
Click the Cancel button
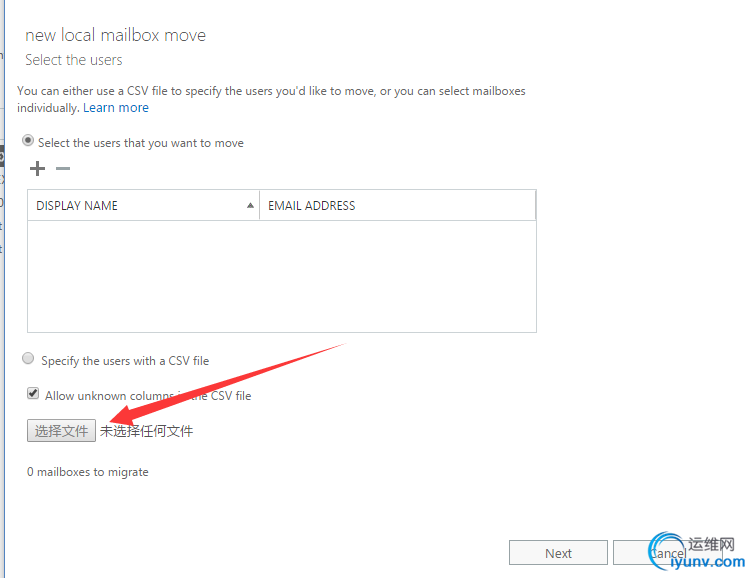[668, 553]
